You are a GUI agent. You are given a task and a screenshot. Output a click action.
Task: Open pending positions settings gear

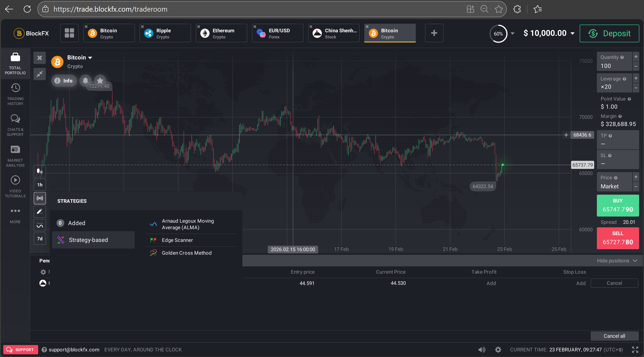click(43, 272)
